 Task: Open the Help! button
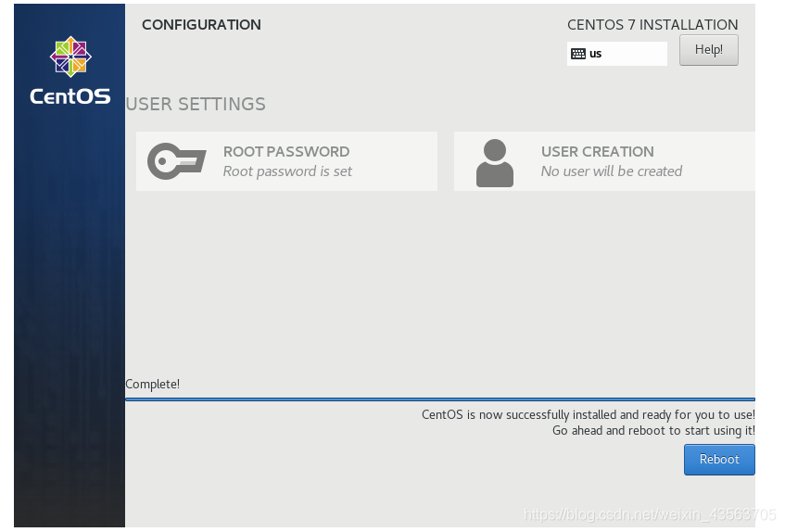[x=708, y=49]
